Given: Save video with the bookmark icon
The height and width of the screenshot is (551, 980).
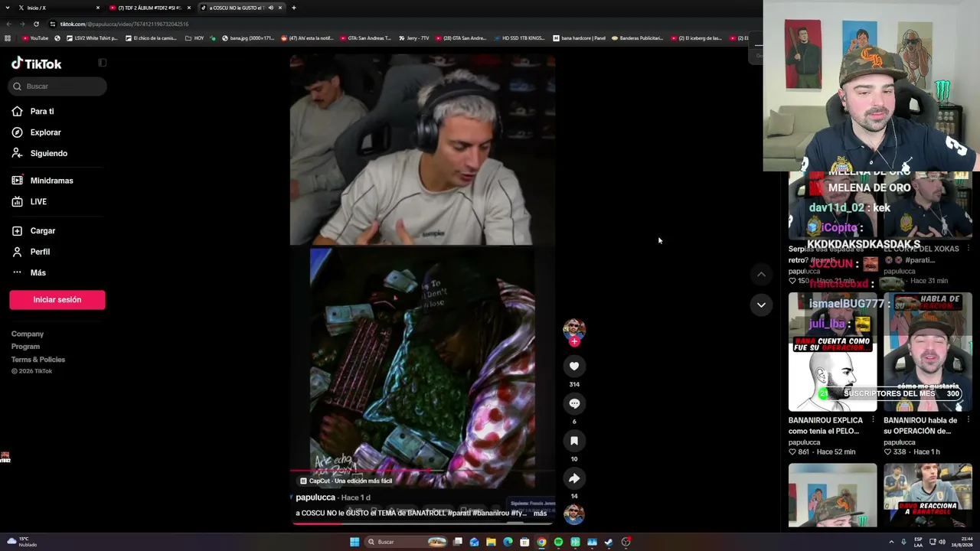Looking at the screenshot, I should pyautogui.click(x=574, y=441).
